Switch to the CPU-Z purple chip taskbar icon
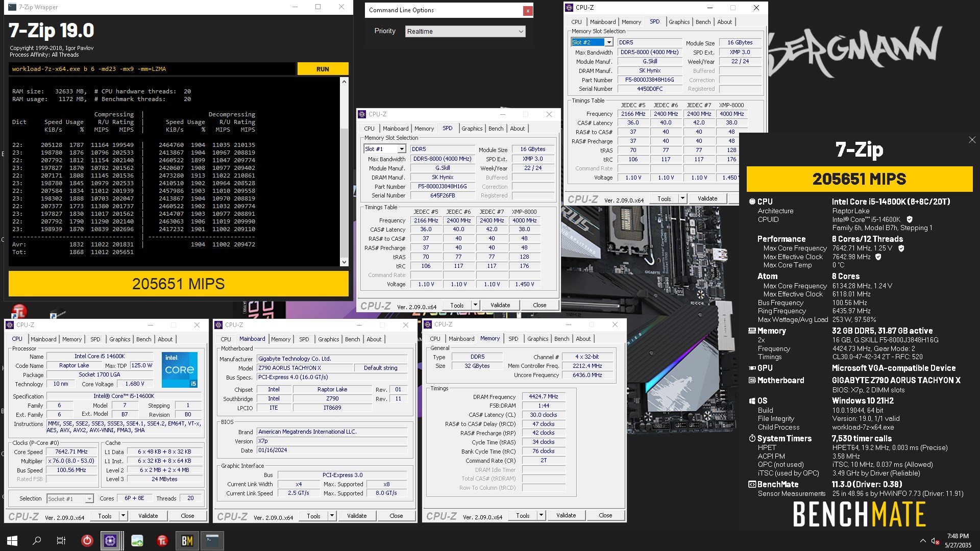This screenshot has width=980, height=551. pyautogui.click(x=110, y=540)
